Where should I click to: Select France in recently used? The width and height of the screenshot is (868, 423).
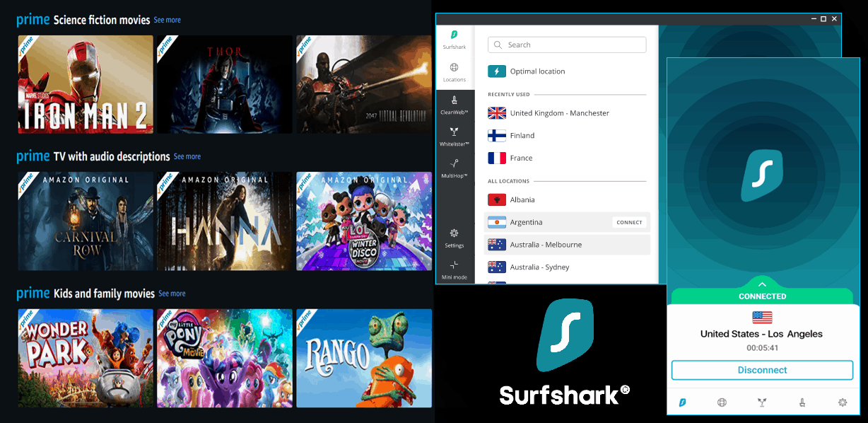point(567,158)
